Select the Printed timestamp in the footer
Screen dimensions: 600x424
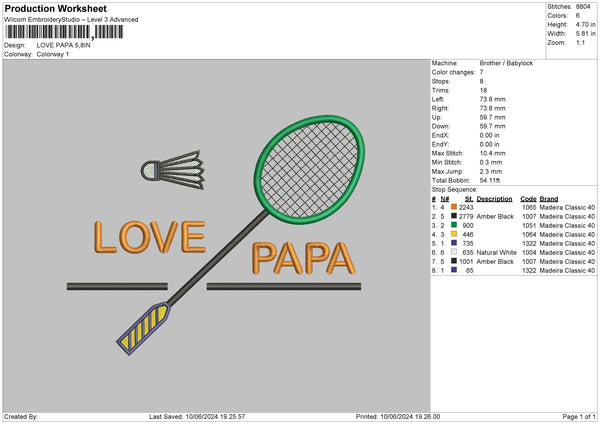click(x=398, y=416)
